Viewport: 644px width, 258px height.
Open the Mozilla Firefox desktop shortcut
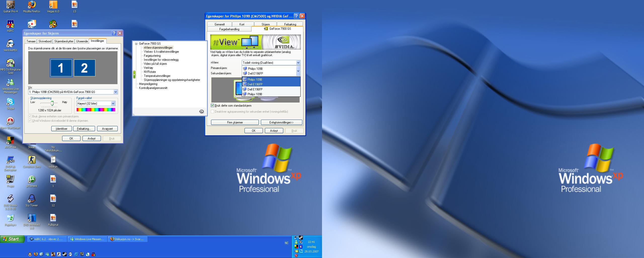(32, 7)
